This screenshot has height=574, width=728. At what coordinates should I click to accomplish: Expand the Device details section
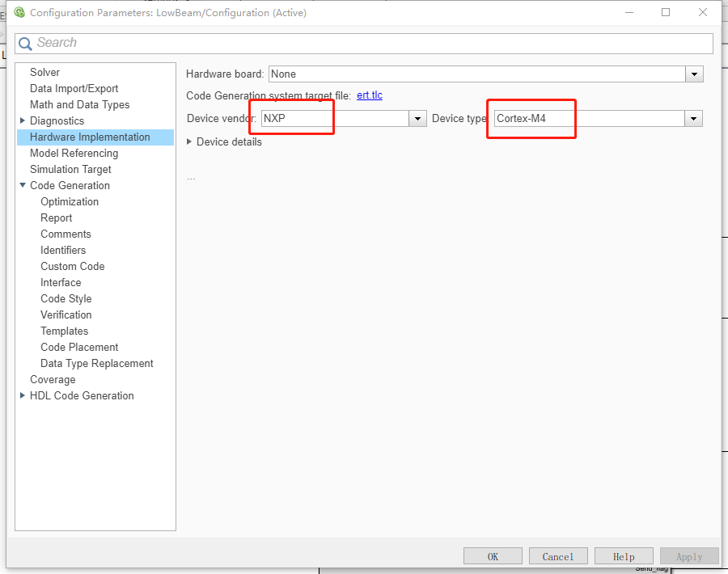point(189,141)
